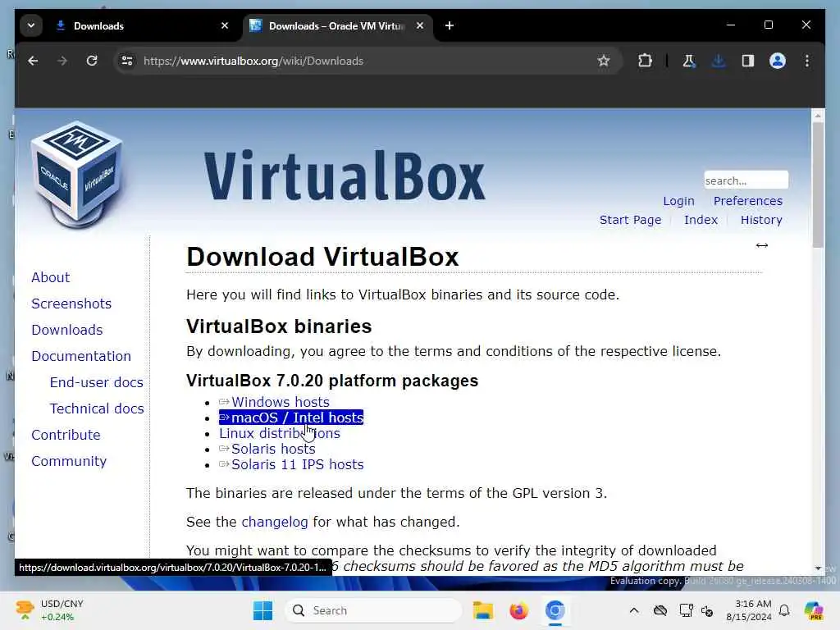Click the scrollbar up arrow
The image size is (840, 630).
(x=818, y=116)
